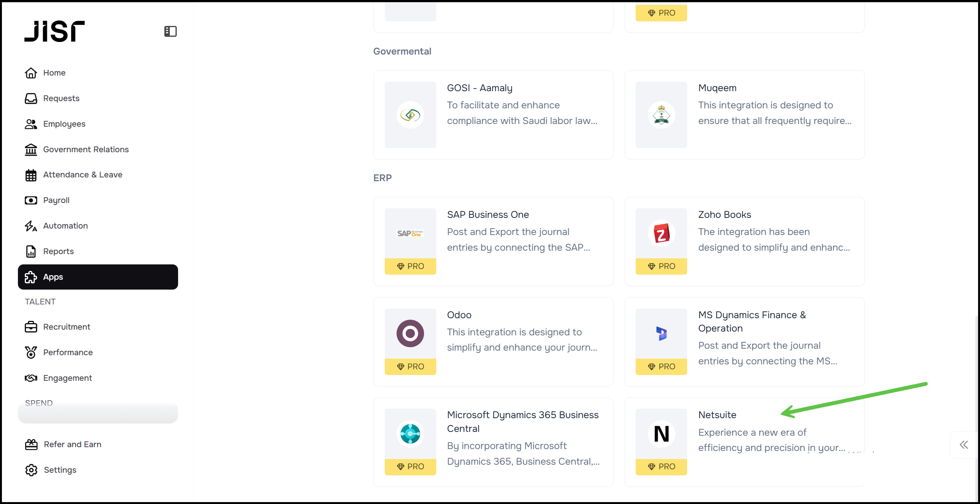The image size is (980, 504).
Task: Click the Home house icon
Action: tap(31, 73)
